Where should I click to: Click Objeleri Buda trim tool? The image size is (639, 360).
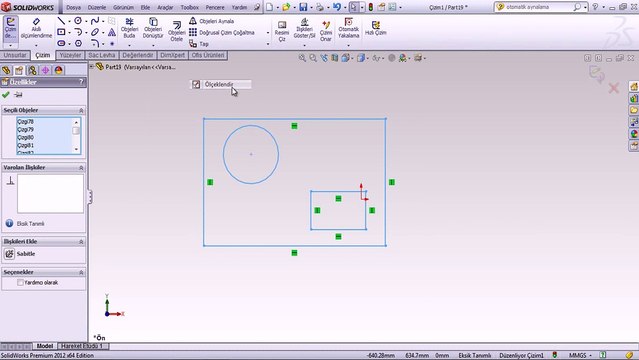pos(130,28)
